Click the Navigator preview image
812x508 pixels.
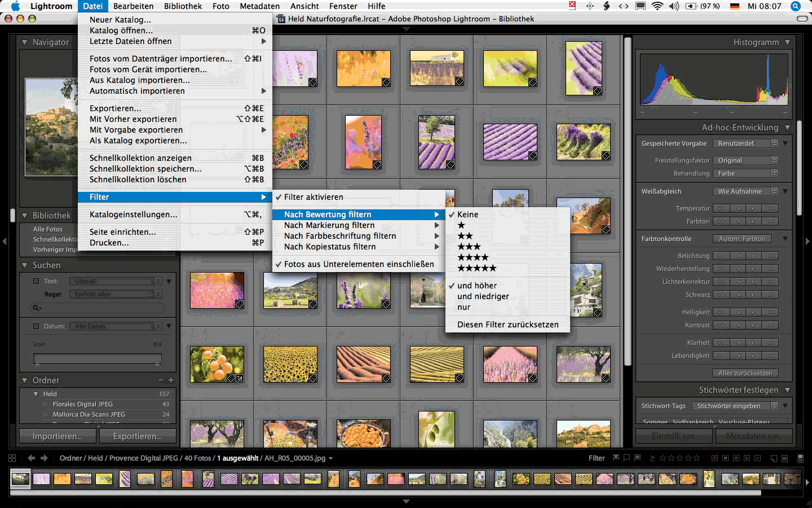pos(52,126)
